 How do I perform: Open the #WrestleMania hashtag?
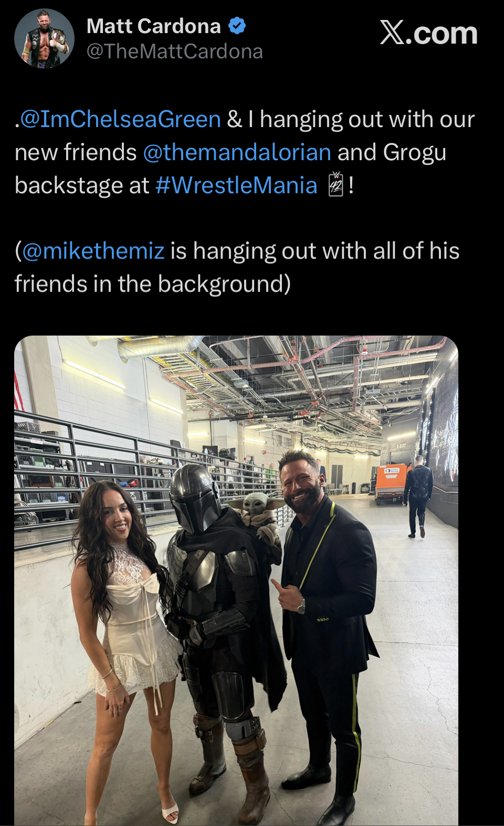(237, 185)
